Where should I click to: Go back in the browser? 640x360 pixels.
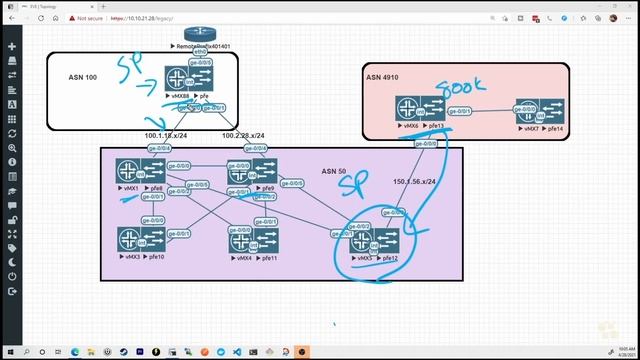click(12, 18)
